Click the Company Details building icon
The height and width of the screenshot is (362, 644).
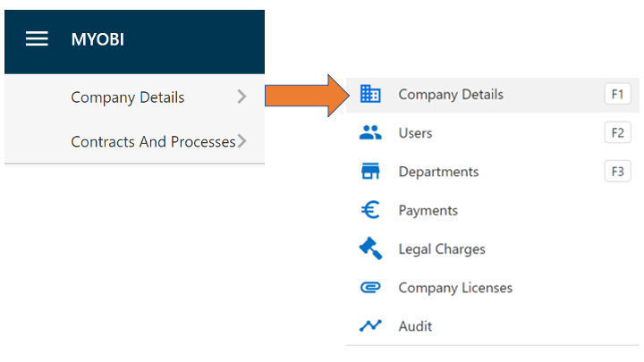[370, 94]
